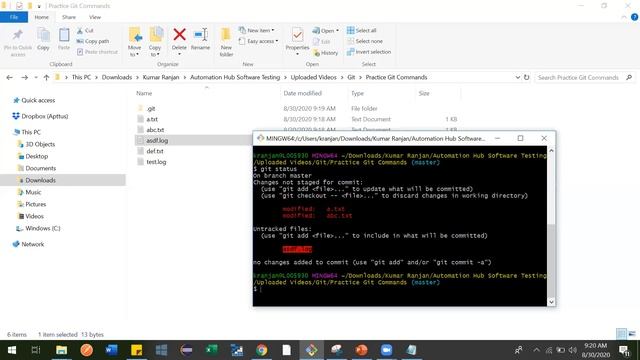This screenshot has width=640, height=360.
Task: Open 3D Objects in navigation pane
Action: point(40,144)
